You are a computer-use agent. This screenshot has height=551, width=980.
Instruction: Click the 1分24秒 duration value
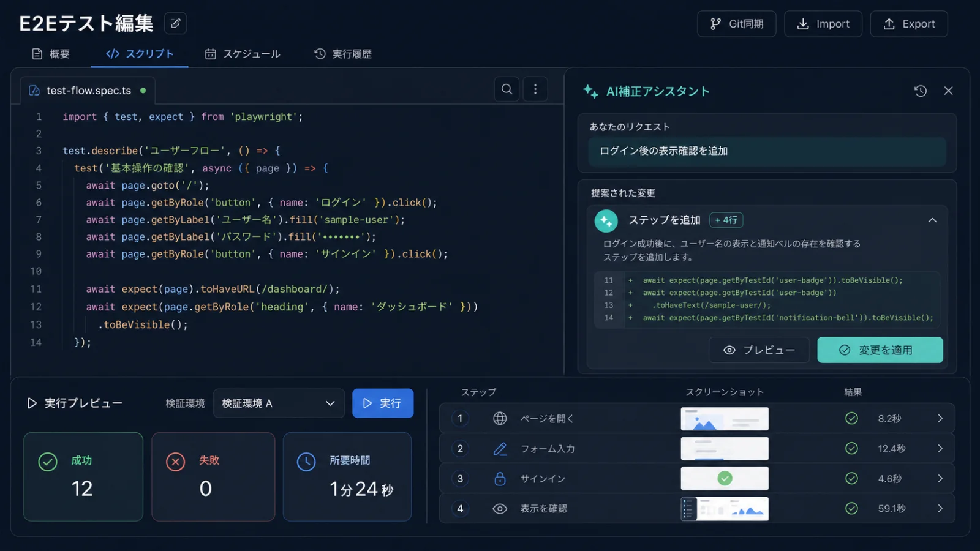coord(361,489)
